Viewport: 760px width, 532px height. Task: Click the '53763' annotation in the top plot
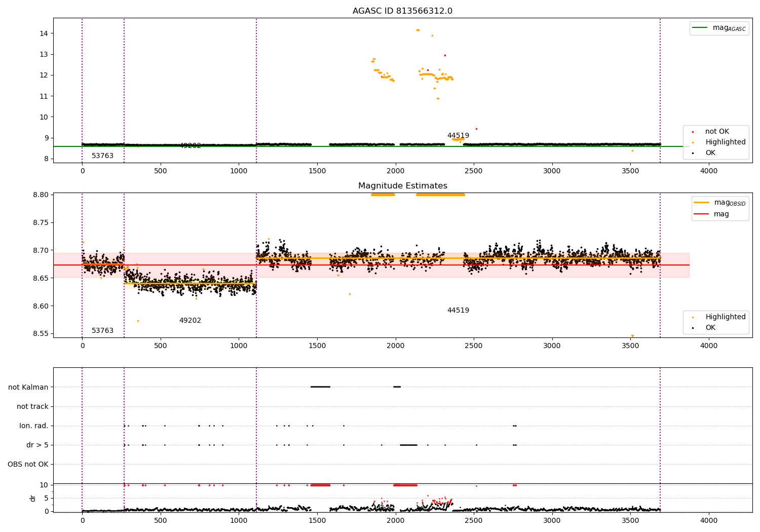click(x=102, y=156)
